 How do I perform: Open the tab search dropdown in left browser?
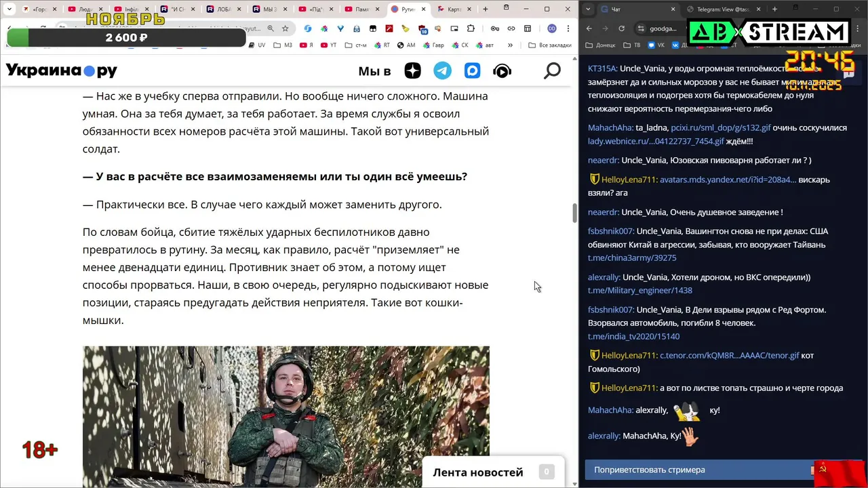[9, 9]
